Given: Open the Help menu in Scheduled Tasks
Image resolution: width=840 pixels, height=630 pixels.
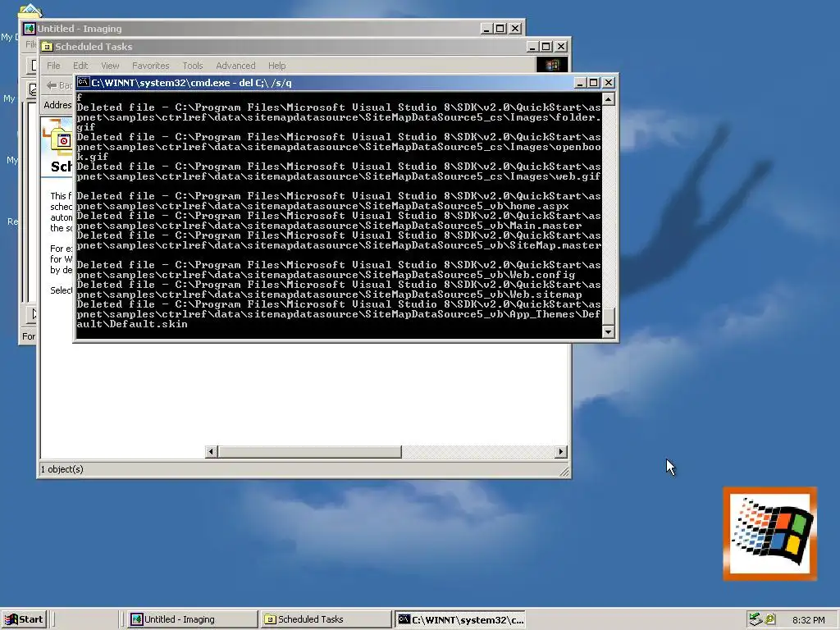Looking at the screenshot, I should (276, 66).
